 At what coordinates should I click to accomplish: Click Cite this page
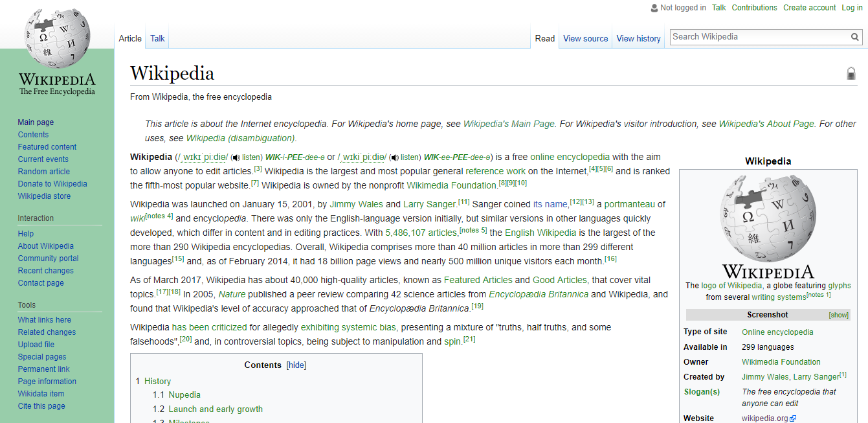(41, 406)
